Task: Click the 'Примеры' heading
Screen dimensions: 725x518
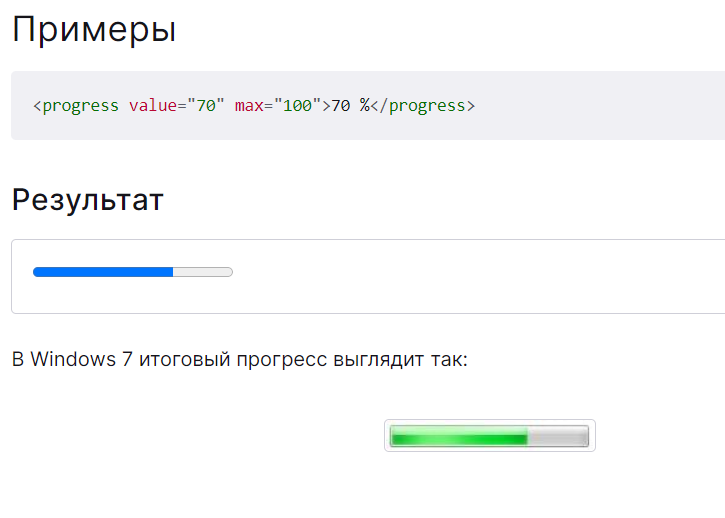Action: (94, 29)
